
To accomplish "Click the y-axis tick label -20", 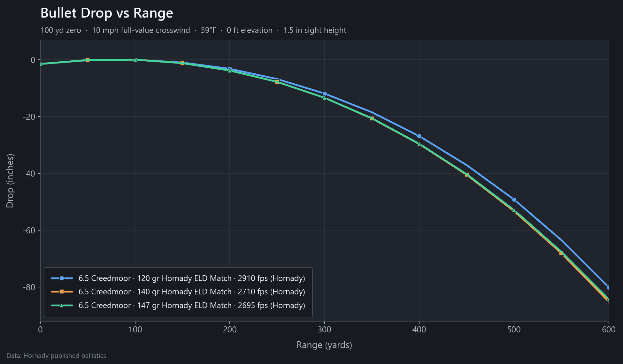I will point(29,117).
